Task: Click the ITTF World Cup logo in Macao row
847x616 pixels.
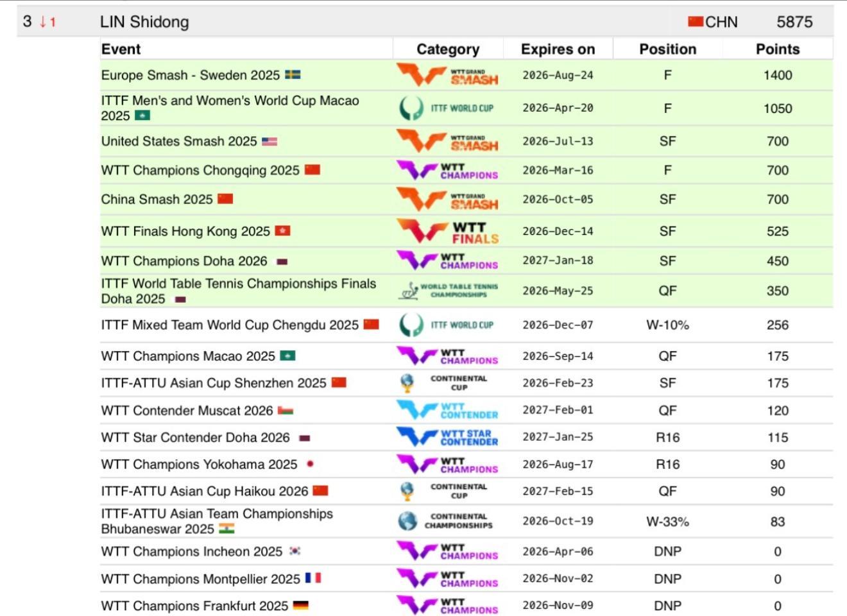Action: [447, 108]
